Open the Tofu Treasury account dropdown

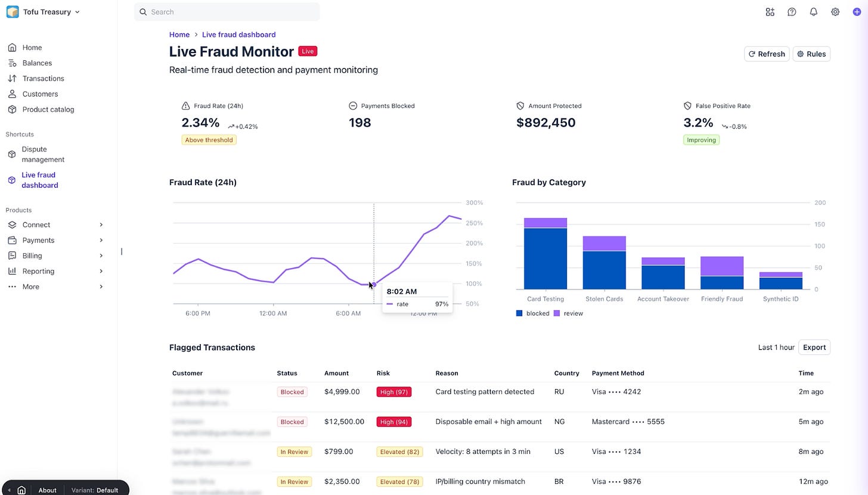(x=43, y=12)
